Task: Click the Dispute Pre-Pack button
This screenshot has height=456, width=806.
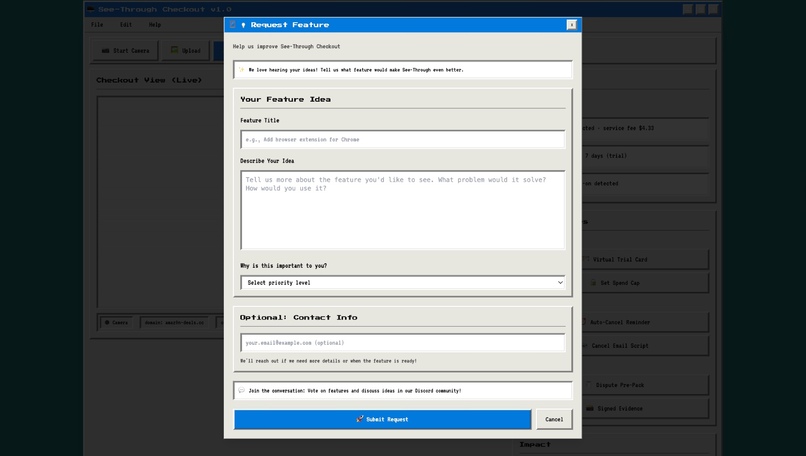Action: click(645, 385)
